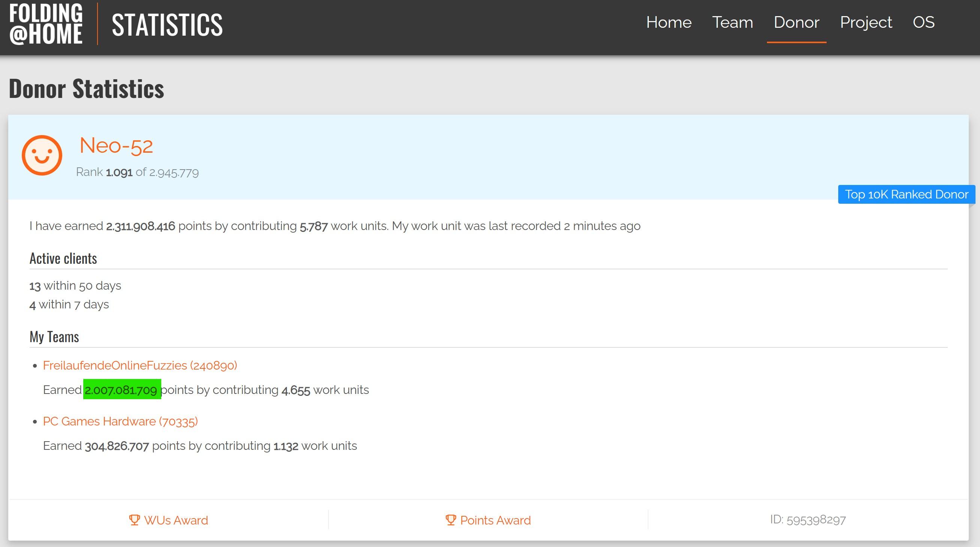Click team work units 4.655
The width and height of the screenshot is (980, 547).
pyautogui.click(x=296, y=390)
